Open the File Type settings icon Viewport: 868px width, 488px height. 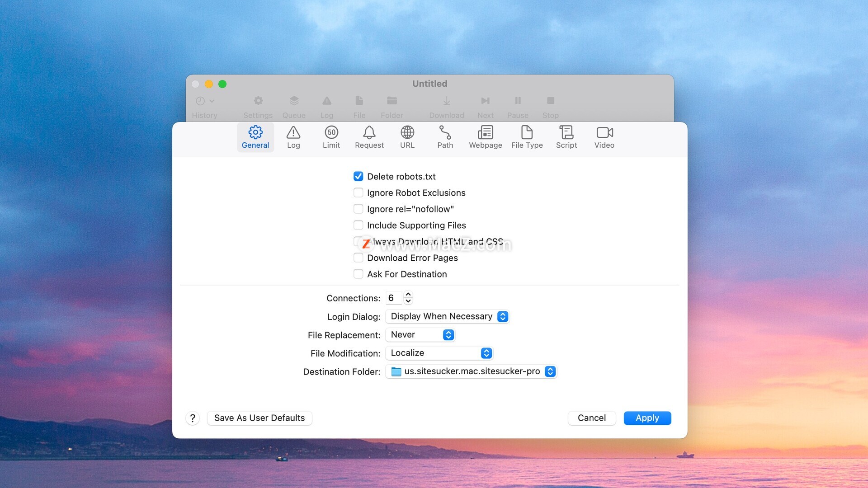click(x=527, y=137)
